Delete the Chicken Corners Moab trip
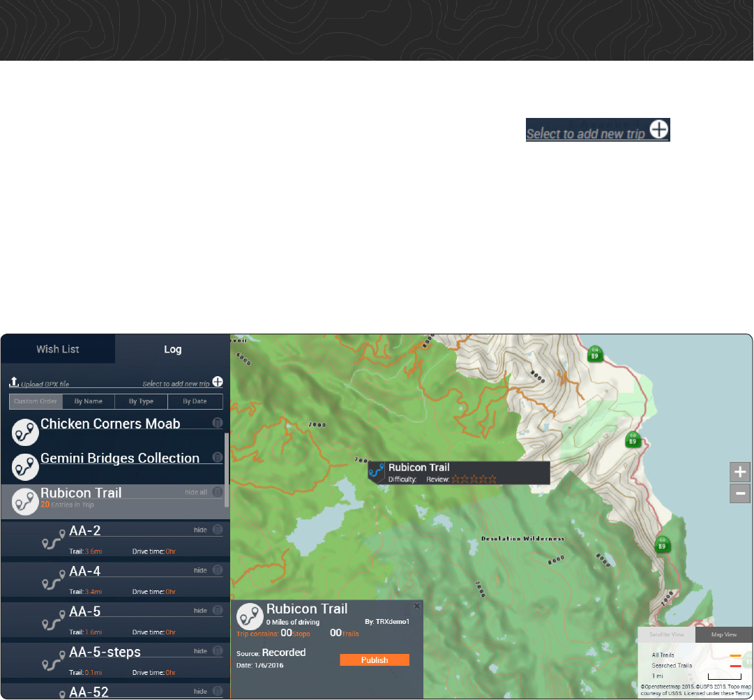The image size is (754, 700). pos(218,423)
